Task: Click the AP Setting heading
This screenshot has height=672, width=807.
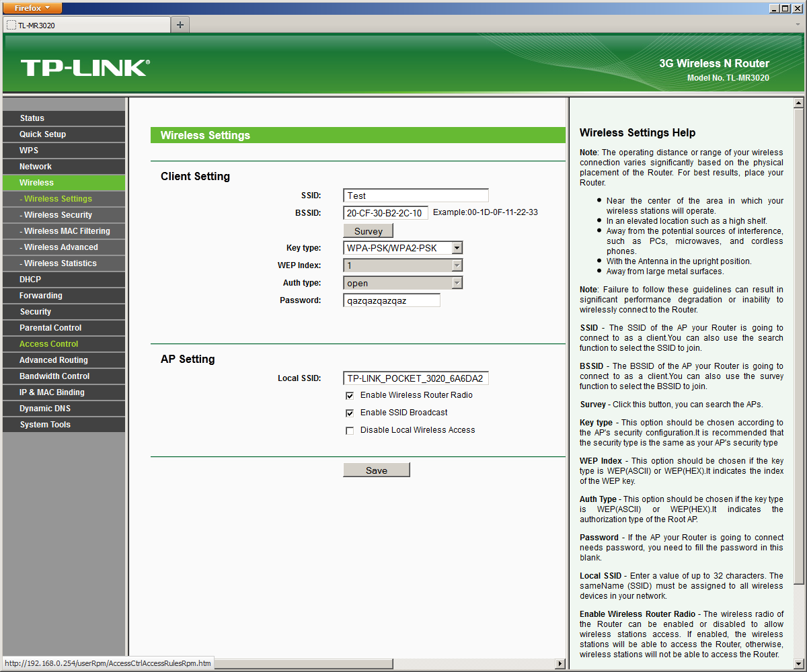Action: [188, 359]
